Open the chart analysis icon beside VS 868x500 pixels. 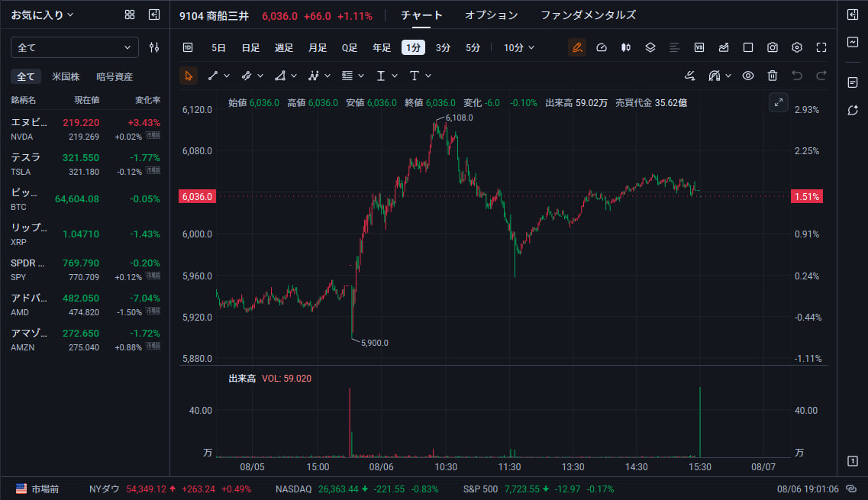click(x=724, y=47)
